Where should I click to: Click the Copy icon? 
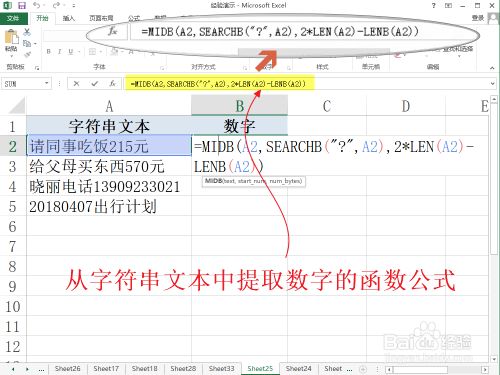pos(27,43)
